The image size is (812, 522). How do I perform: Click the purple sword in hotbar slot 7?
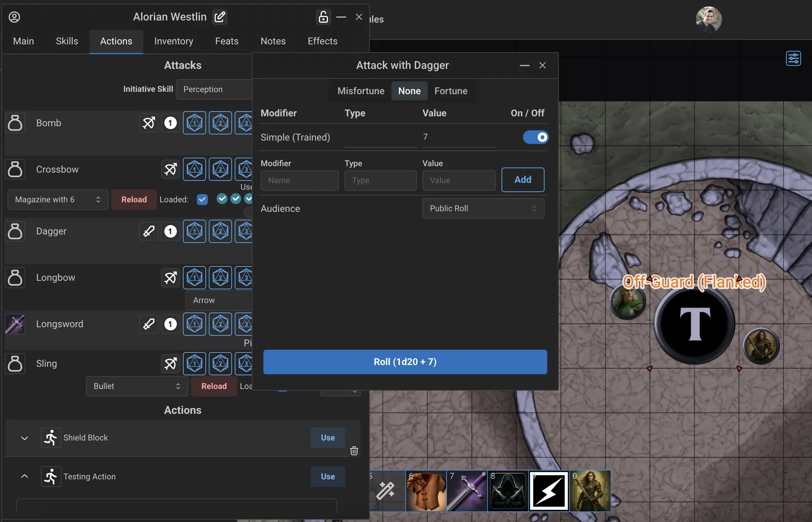tap(466, 491)
